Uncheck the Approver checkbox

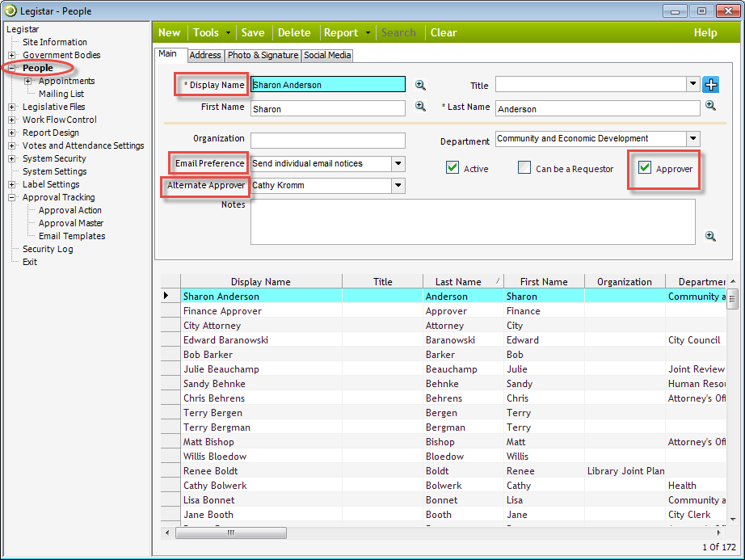644,167
